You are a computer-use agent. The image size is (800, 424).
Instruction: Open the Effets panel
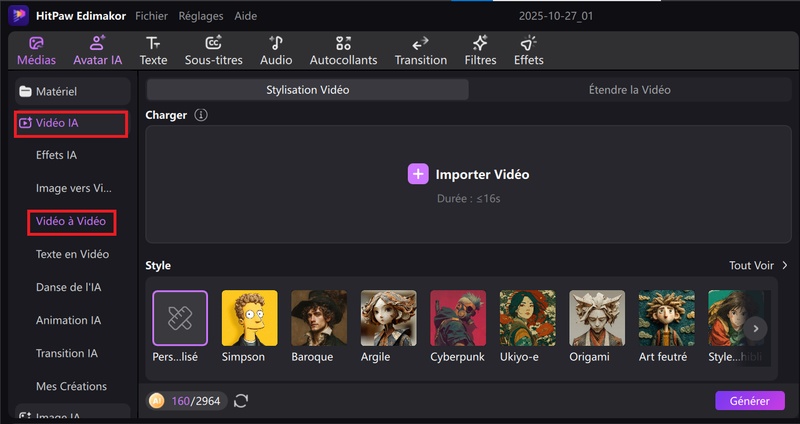tap(529, 51)
